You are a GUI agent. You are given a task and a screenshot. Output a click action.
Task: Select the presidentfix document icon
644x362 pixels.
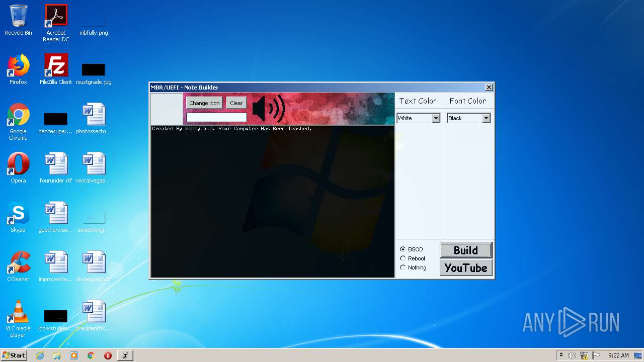[94, 316]
